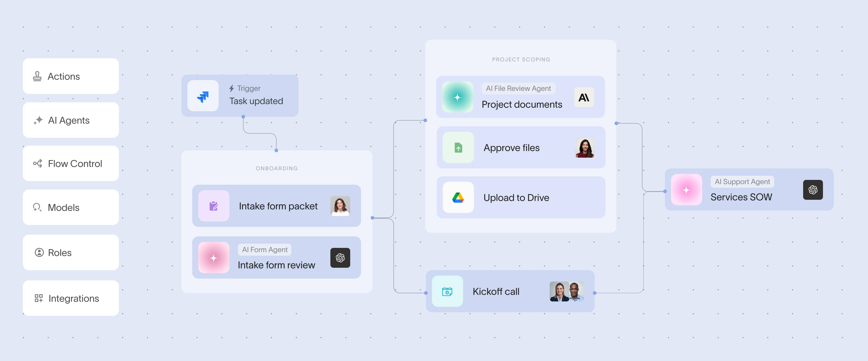This screenshot has width=868, height=361.
Task: Click the assignee avatar on Approve files
Action: pyautogui.click(x=584, y=148)
